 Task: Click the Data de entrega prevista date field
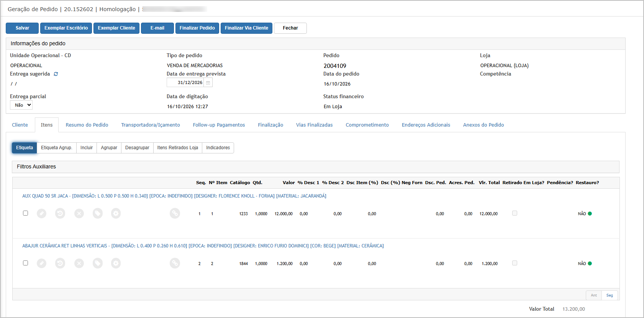[x=186, y=83]
